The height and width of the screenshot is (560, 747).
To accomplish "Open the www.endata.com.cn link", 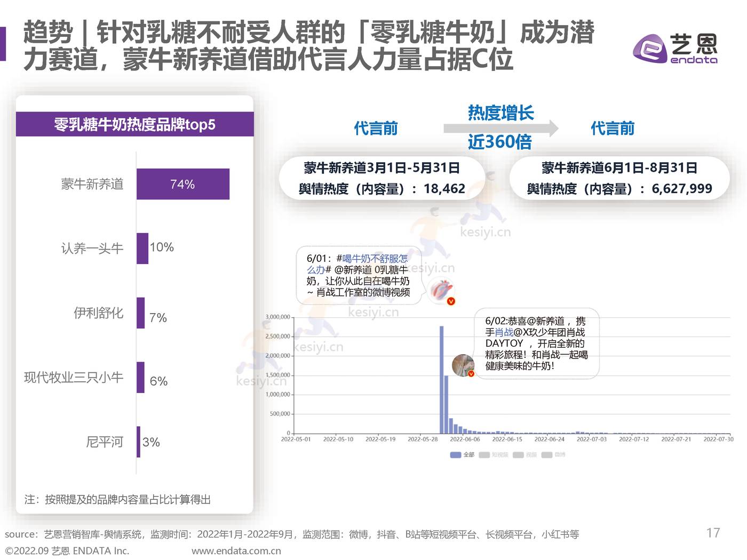I will [x=236, y=551].
